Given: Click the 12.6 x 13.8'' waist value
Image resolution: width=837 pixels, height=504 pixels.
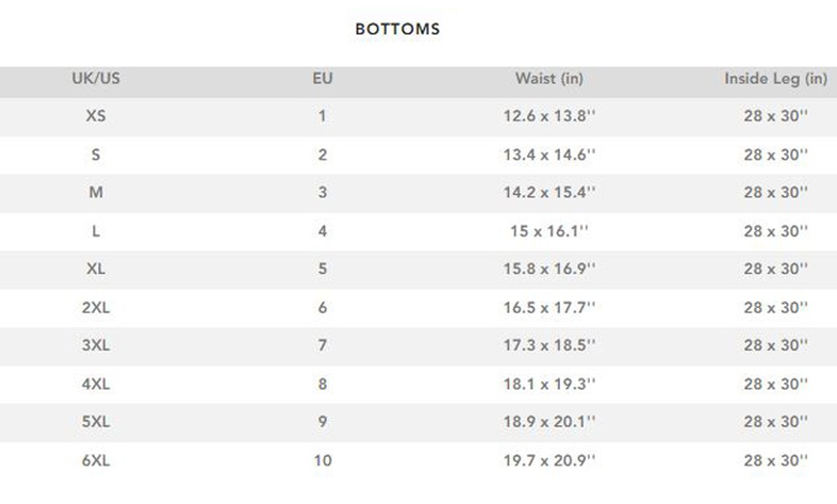Looking at the screenshot, I should point(549,116).
